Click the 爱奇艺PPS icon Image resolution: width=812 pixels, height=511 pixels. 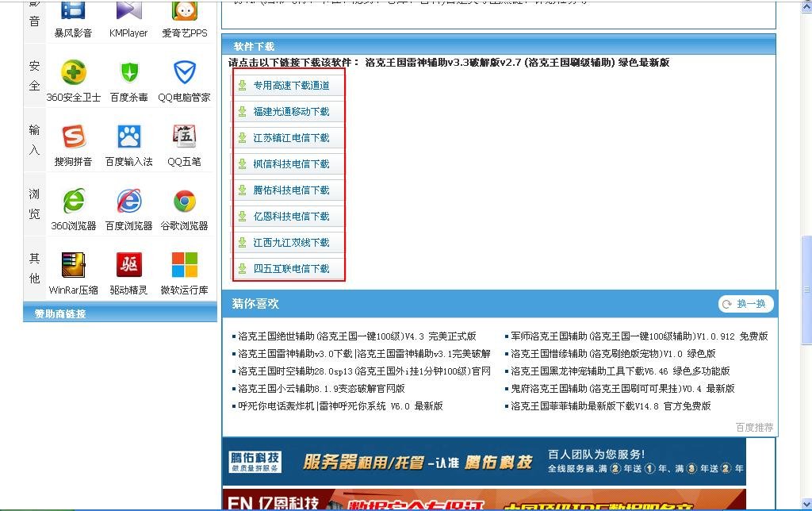[x=184, y=14]
